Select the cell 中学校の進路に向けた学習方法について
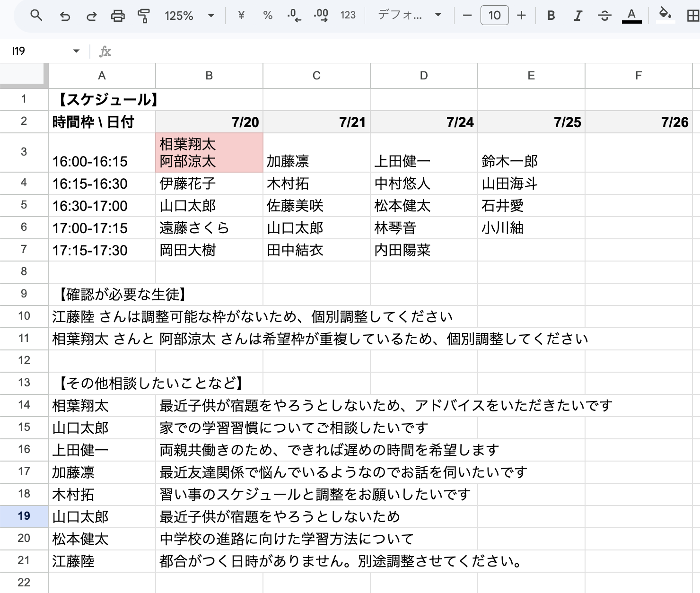 [x=209, y=539]
